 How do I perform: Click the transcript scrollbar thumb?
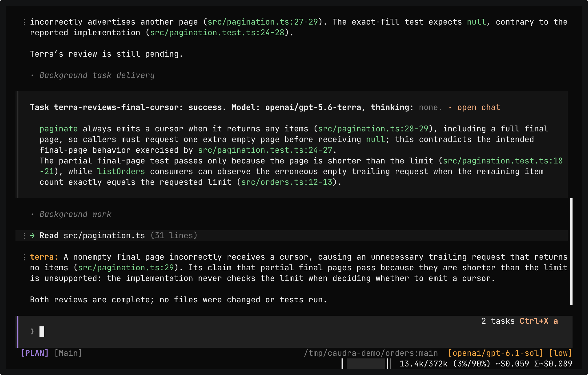pos(571,252)
